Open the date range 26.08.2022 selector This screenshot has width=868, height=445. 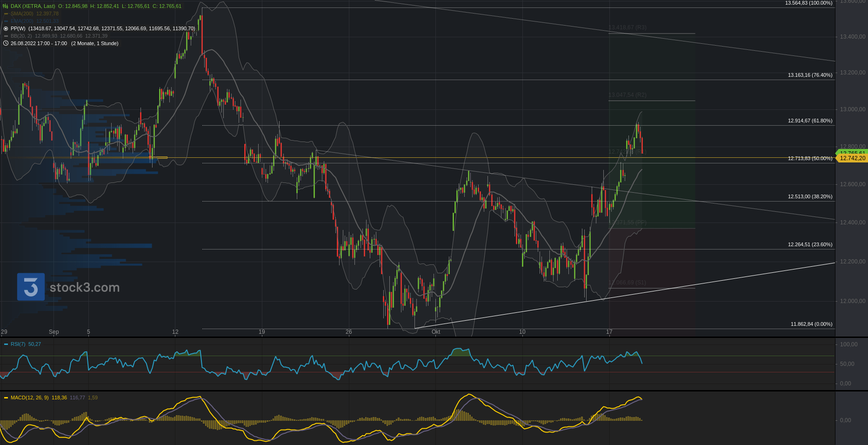click(x=39, y=43)
